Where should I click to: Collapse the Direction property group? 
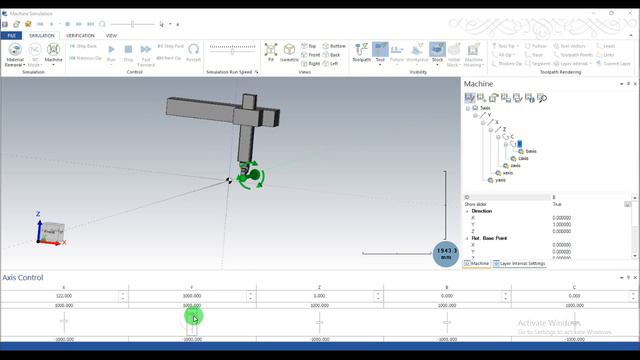click(x=467, y=211)
